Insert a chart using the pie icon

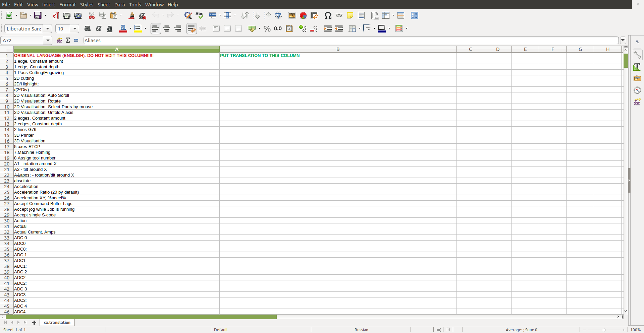tap(303, 15)
